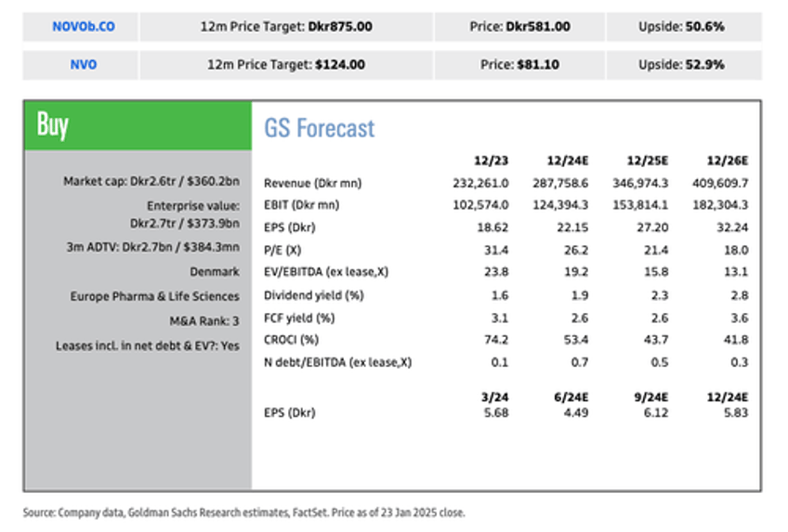Select EBIT value 102,574.0

(480, 205)
